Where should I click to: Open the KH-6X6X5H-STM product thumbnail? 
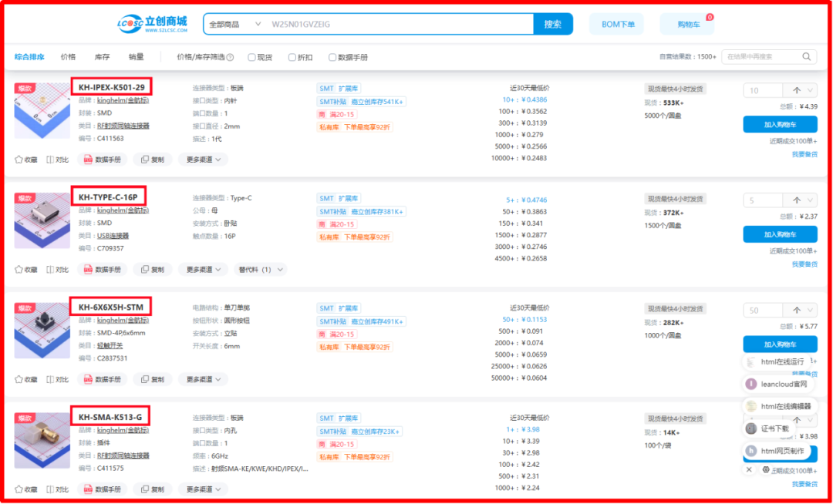(42, 331)
